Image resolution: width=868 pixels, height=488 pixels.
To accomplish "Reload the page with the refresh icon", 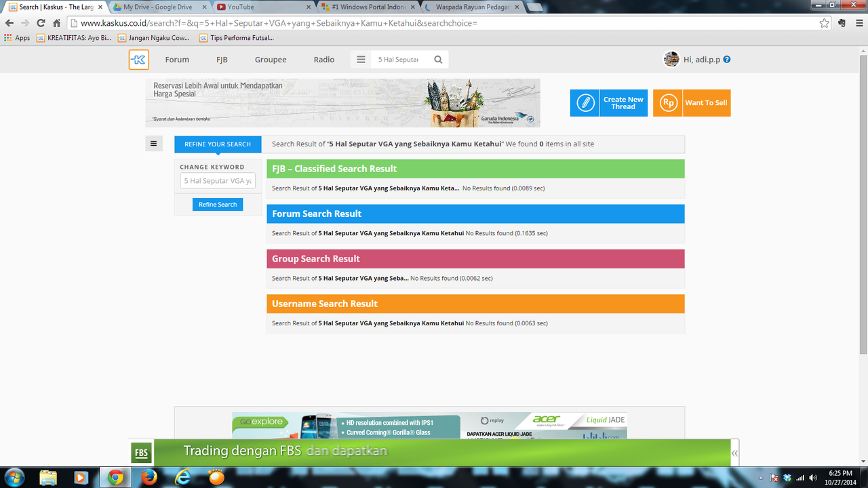I will 41,23.
